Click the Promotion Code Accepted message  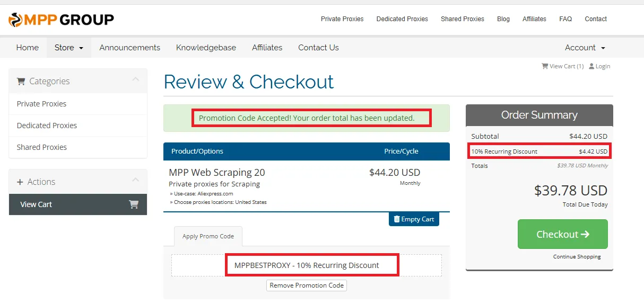pyautogui.click(x=307, y=118)
